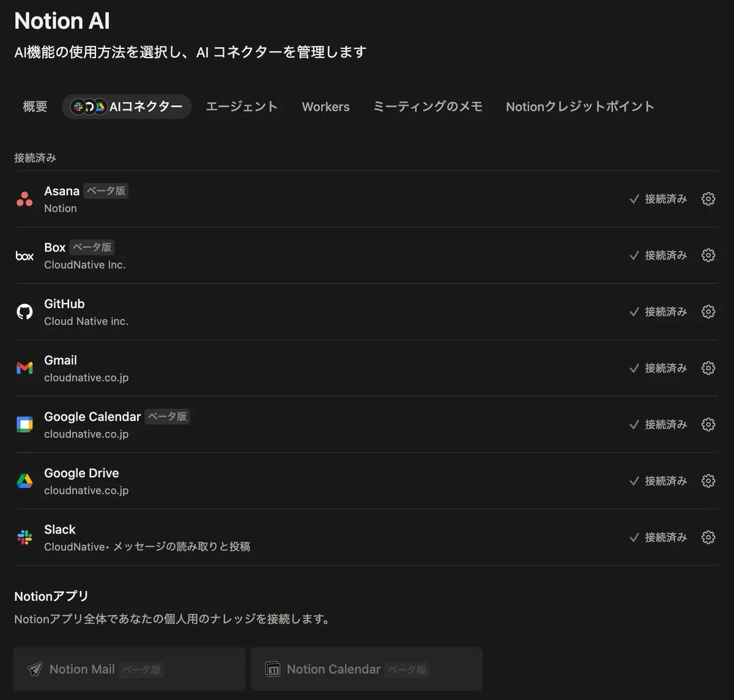
Task: Click the Notion Mail button
Action: 129,669
